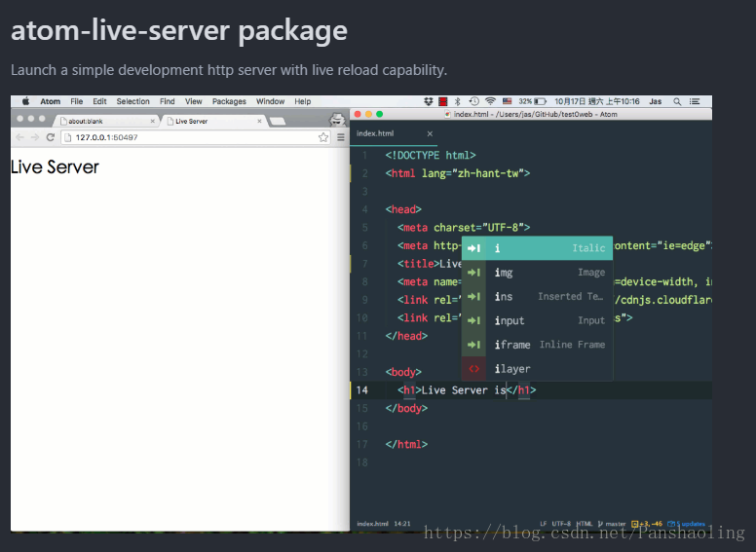Image resolution: width=756 pixels, height=552 pixels.
Task: Click index.html file name in status bar
Action: tap(372, 524)
